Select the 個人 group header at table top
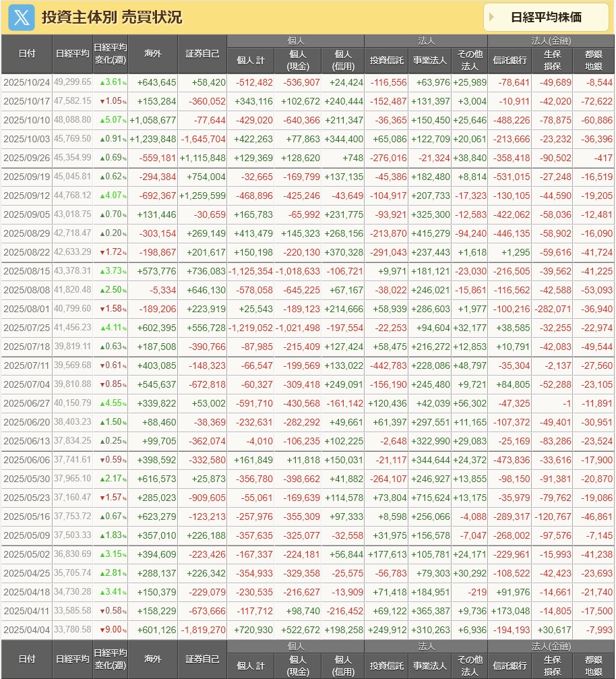 click(296, 41)
